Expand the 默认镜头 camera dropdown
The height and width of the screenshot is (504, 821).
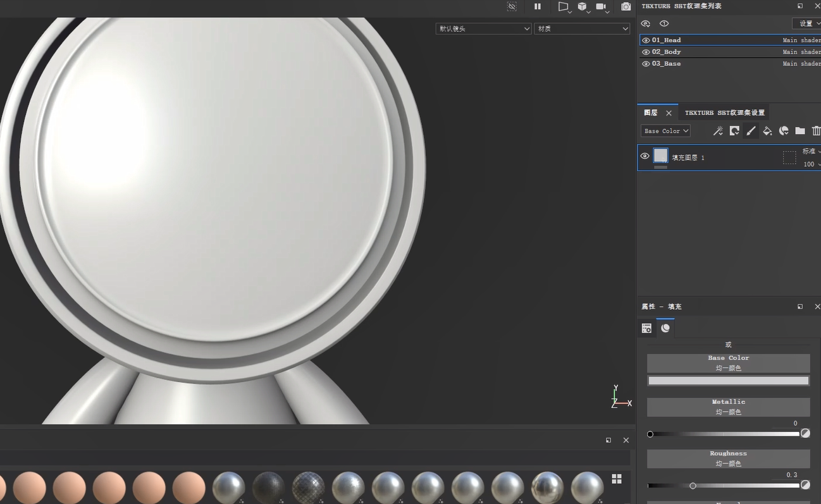483,28
